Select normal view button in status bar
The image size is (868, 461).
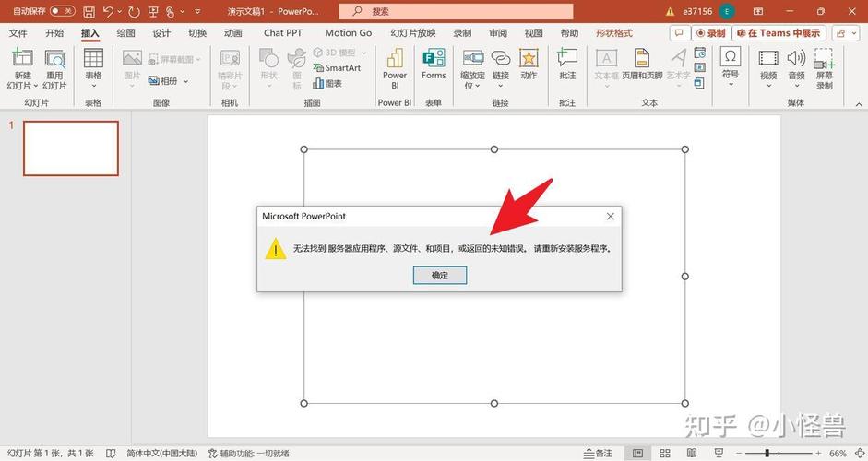pyautogui.click(x=637, y=453)
